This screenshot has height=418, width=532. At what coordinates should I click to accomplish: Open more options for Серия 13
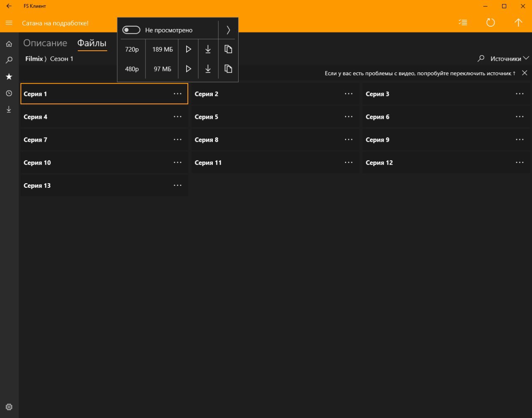177,185
